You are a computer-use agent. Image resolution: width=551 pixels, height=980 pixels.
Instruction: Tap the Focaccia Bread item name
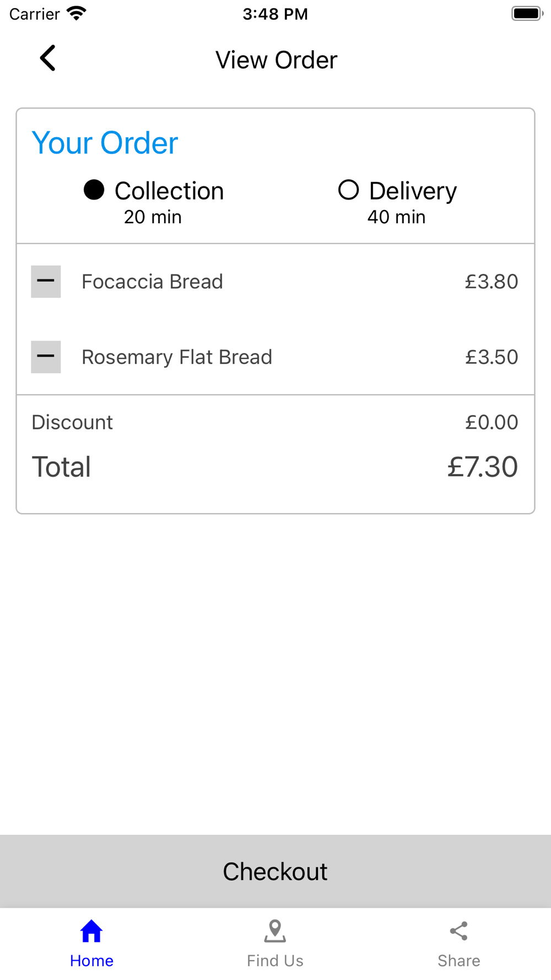(x=152, y=282)
